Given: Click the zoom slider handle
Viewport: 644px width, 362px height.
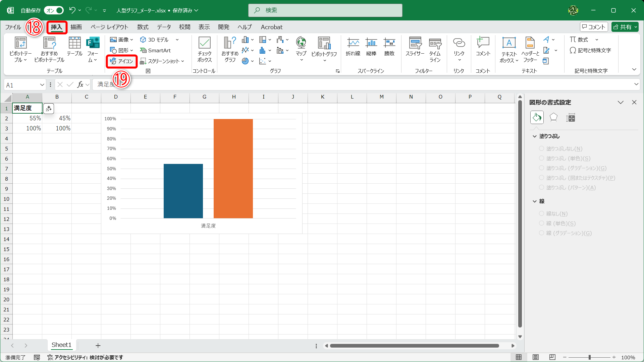Looking at the screenshot, I should [589, 357].
